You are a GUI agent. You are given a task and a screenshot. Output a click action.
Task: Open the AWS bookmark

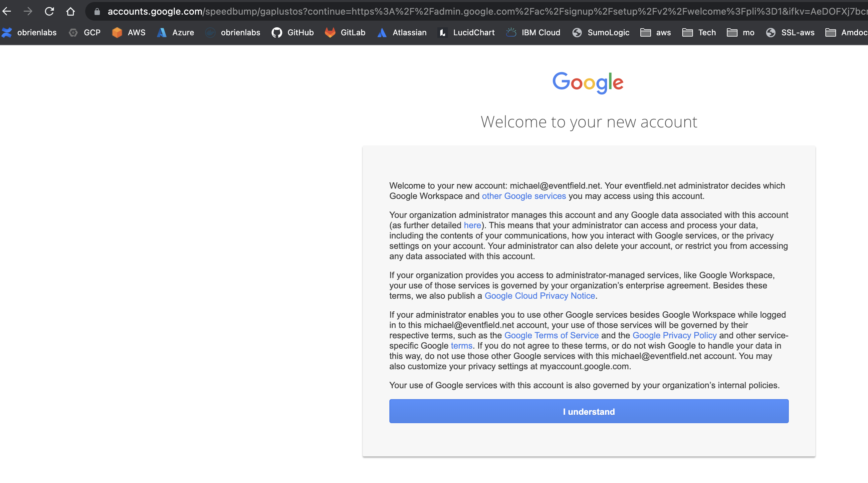pos(128,32)
